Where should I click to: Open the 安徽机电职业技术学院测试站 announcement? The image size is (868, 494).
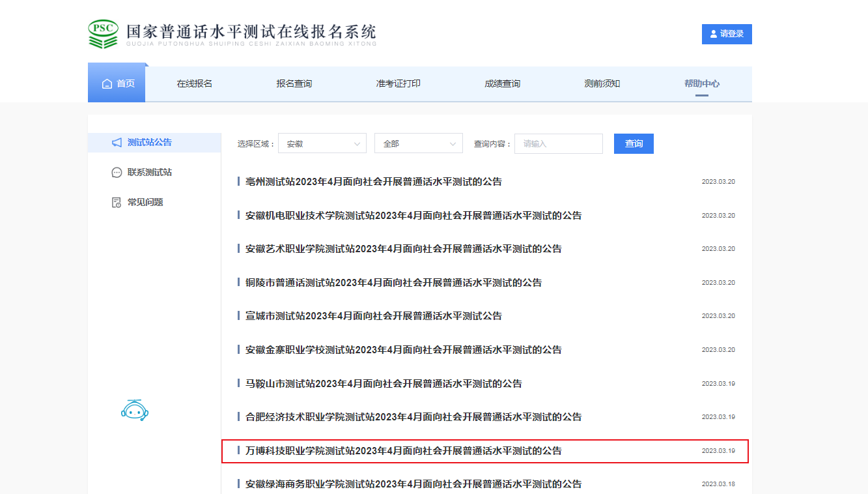click(x=413, y=216)
